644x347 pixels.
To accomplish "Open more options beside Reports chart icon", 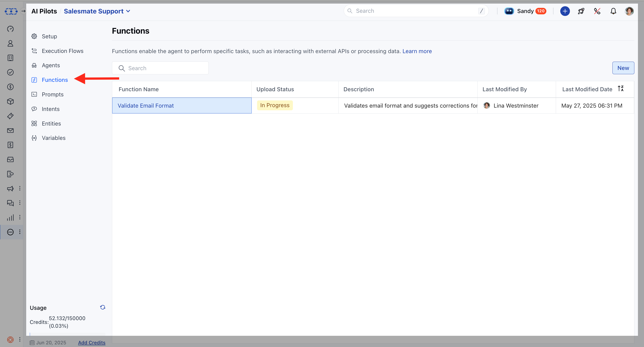I will (x=20, y=217).
